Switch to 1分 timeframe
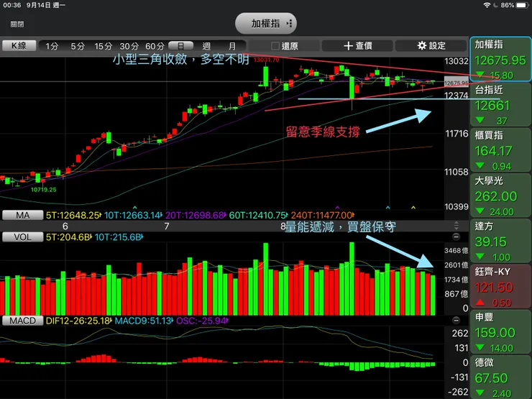 click(x=52, y=46)
